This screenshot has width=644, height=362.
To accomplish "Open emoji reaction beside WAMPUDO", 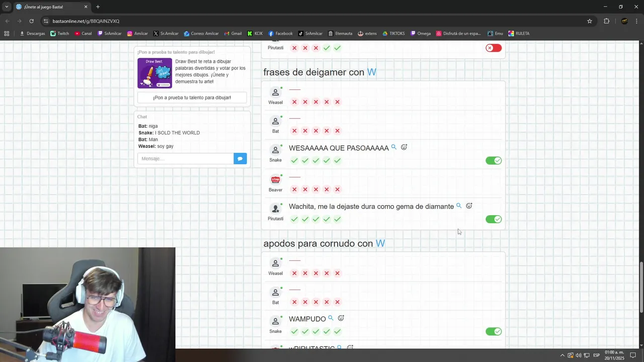I will click(341, 318).
